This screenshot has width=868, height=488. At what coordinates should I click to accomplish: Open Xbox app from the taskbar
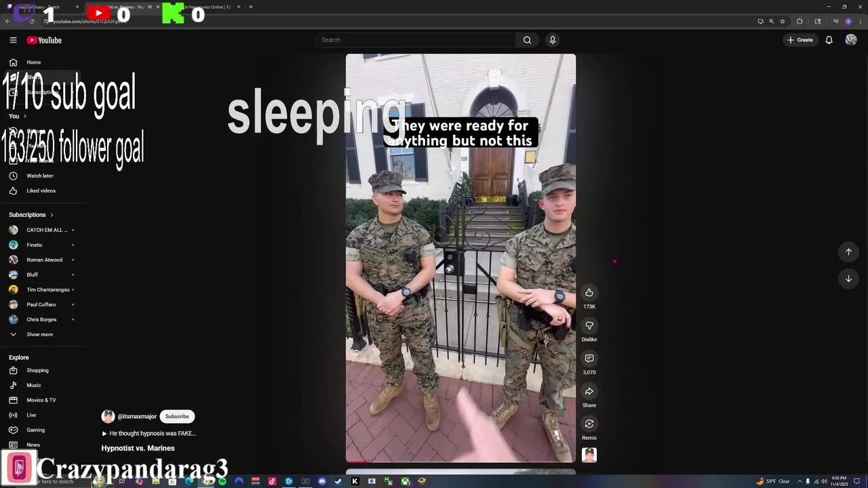pyautogui.click(x=405, y=481)
